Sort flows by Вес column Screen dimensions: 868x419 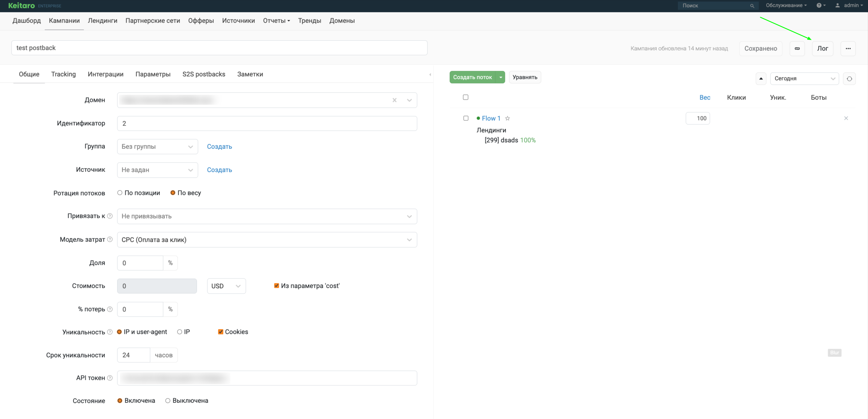coord(705,97)
